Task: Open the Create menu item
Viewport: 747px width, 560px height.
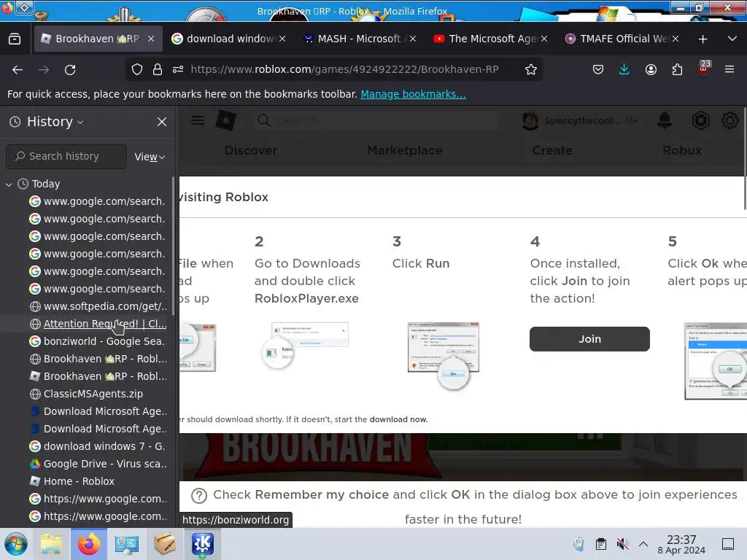Action: pos(552,150)
